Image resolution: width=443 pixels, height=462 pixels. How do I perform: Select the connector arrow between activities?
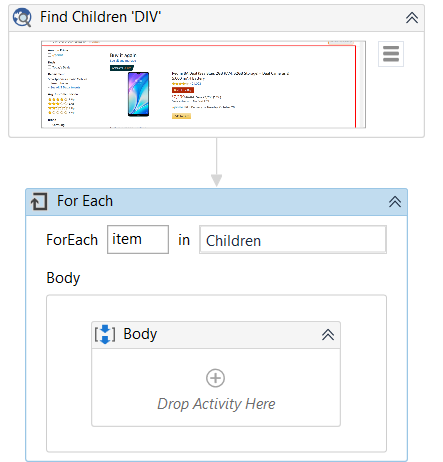pyautogui.click(x=217, y=162)
